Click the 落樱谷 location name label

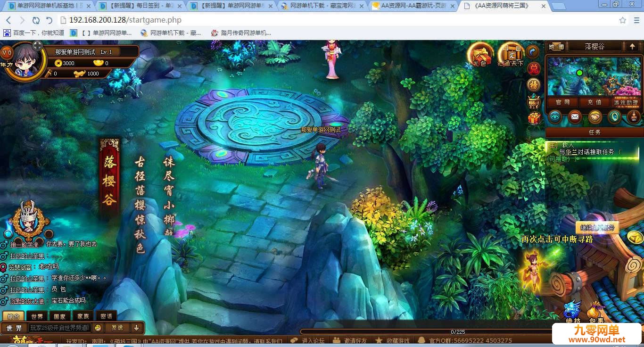click(594, 46)
